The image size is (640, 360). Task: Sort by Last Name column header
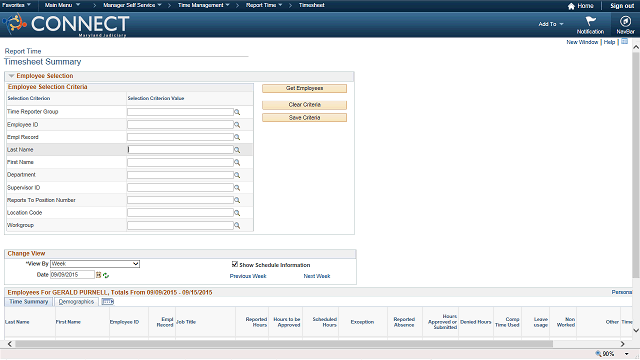click(x=17, y=322)
